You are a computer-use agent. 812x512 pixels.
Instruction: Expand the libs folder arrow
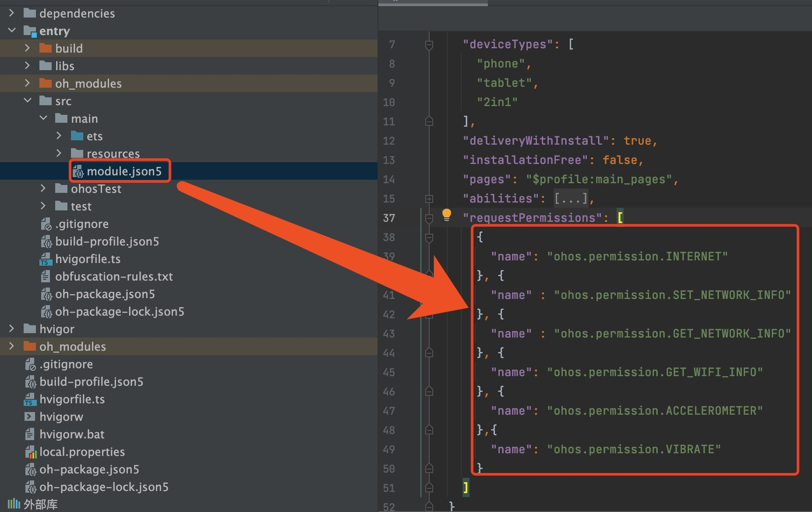28,66
